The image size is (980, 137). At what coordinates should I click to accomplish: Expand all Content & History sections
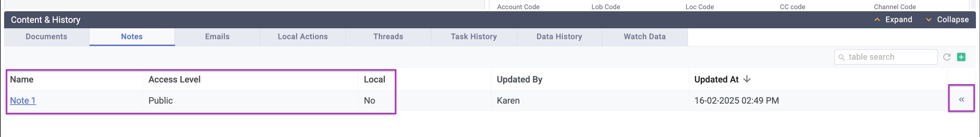pos(893,20)
